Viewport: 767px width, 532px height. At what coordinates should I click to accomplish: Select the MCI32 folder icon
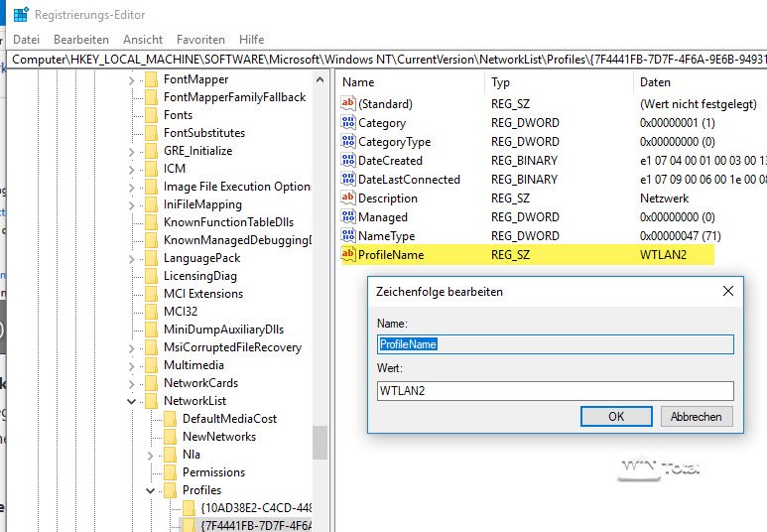151,312
